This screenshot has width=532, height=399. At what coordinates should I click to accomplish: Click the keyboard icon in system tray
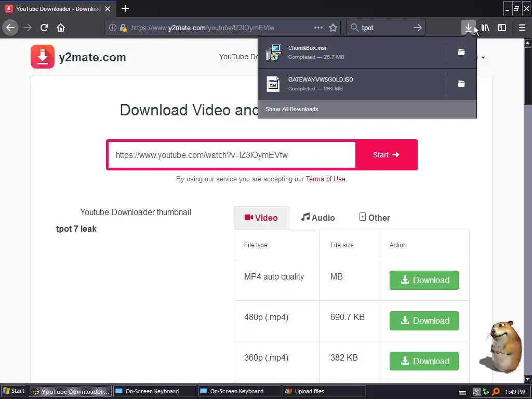pos(462,392)
